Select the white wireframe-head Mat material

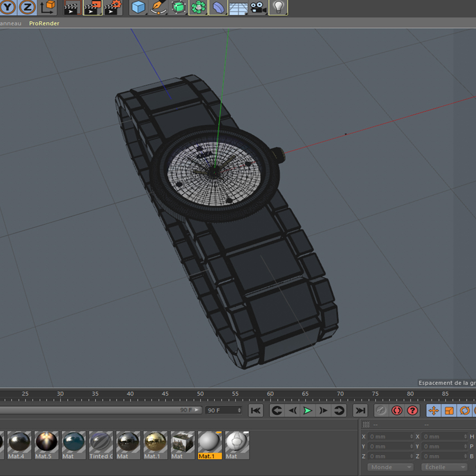point(237,445)
